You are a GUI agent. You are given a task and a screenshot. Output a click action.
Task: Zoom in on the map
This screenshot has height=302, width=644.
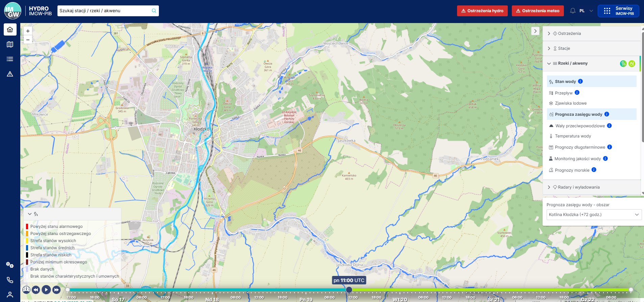click(28, 31)
